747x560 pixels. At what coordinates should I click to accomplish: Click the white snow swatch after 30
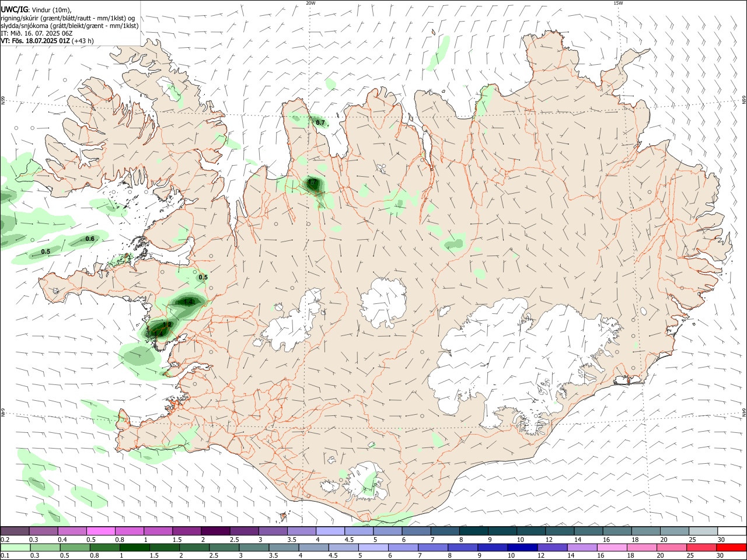(x=732, y=531)
